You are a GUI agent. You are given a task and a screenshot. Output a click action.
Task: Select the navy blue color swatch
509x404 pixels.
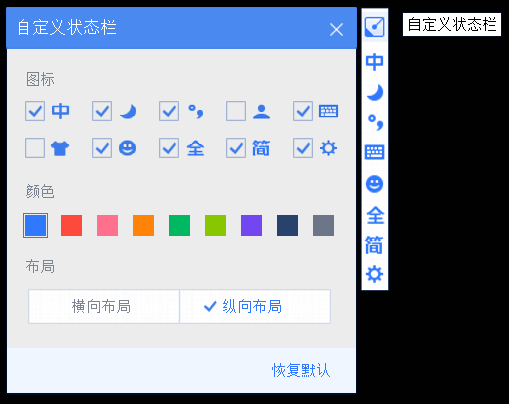287,226
